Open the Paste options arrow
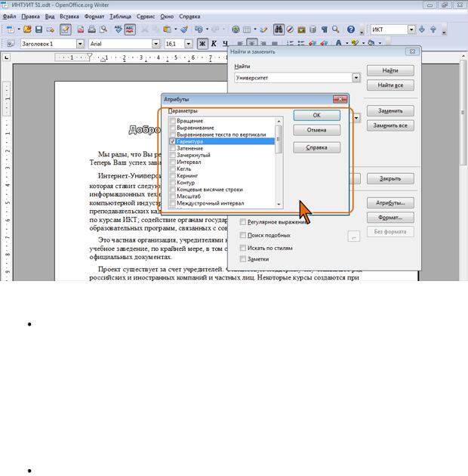The height and width of the screenshot is (476, 468). (x=175, y=29)
